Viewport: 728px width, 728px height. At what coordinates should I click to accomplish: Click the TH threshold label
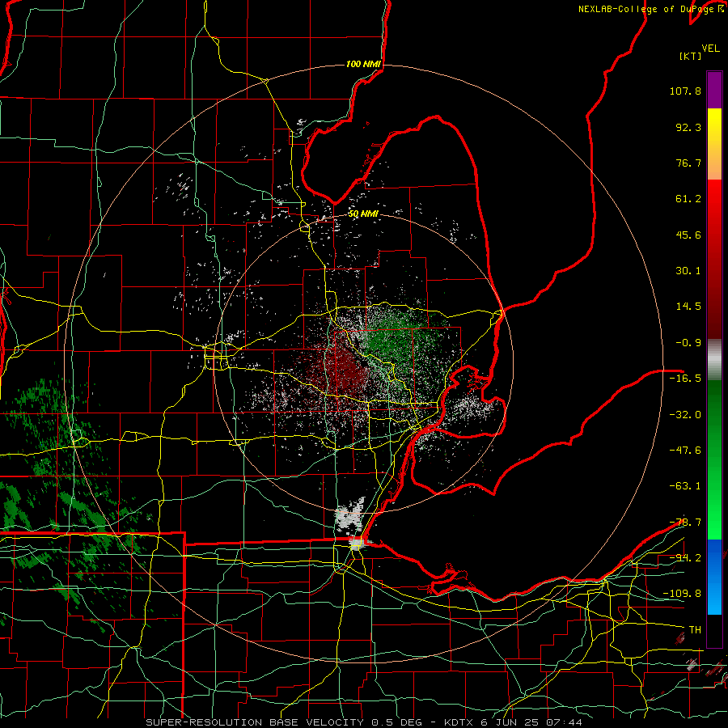point(695,630)
